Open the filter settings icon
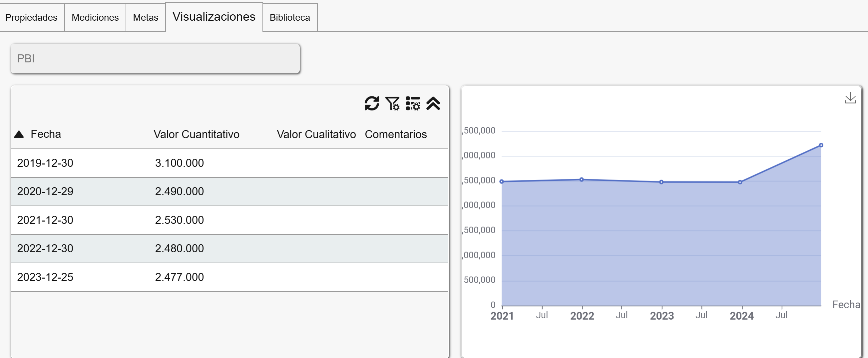This screenshot has width=868, height=358. [392, 103]
